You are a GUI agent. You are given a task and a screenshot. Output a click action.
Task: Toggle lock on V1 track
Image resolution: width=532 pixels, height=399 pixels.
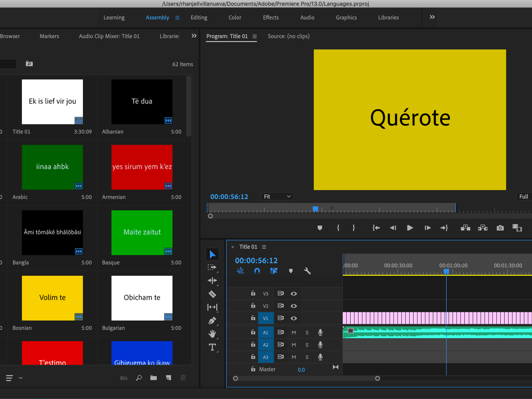click(253, 318)
